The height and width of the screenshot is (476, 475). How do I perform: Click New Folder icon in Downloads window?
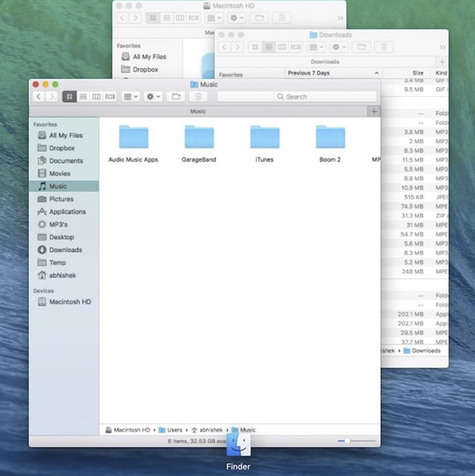click(x=362, y=47)
